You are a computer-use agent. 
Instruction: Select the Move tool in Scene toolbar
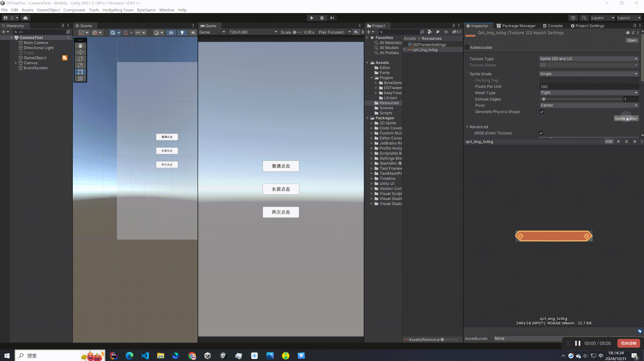click(x=80, y=52)
